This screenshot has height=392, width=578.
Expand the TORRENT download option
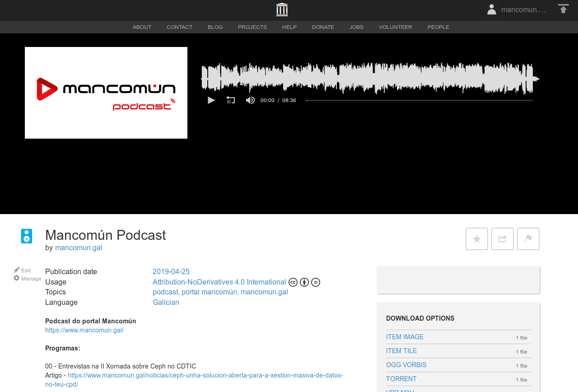(401, 379)
